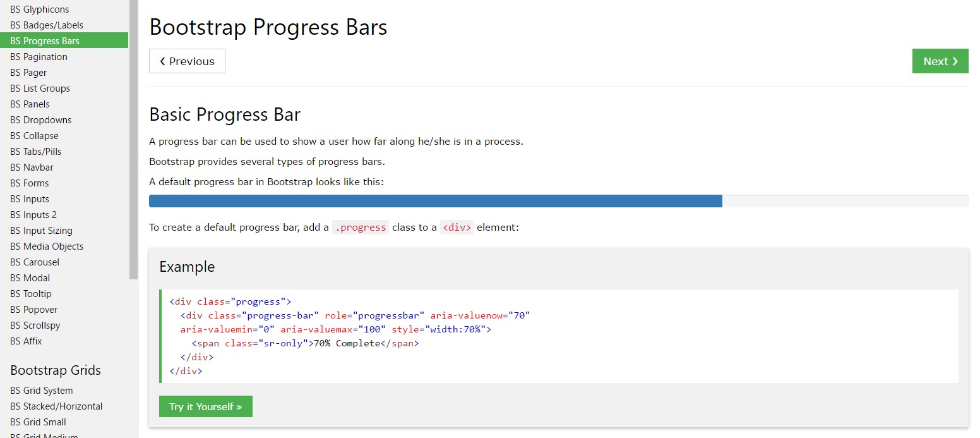The image size is (980, 438).
Task: Open BS Navbar sidebar link
Action: pos(32,167)
